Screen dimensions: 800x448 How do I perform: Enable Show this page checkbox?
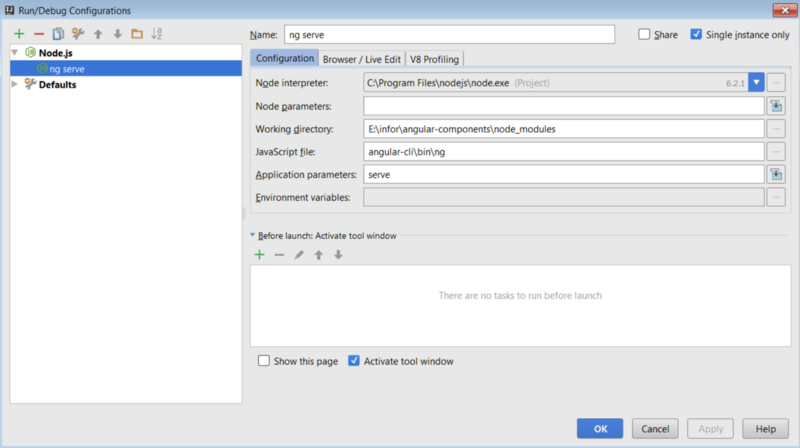click(264, 361)
